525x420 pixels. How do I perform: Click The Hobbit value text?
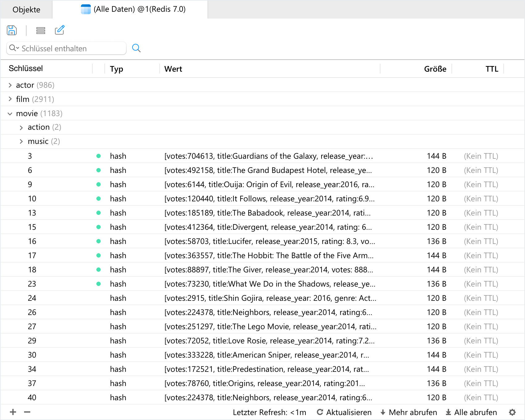click(269, 255)
